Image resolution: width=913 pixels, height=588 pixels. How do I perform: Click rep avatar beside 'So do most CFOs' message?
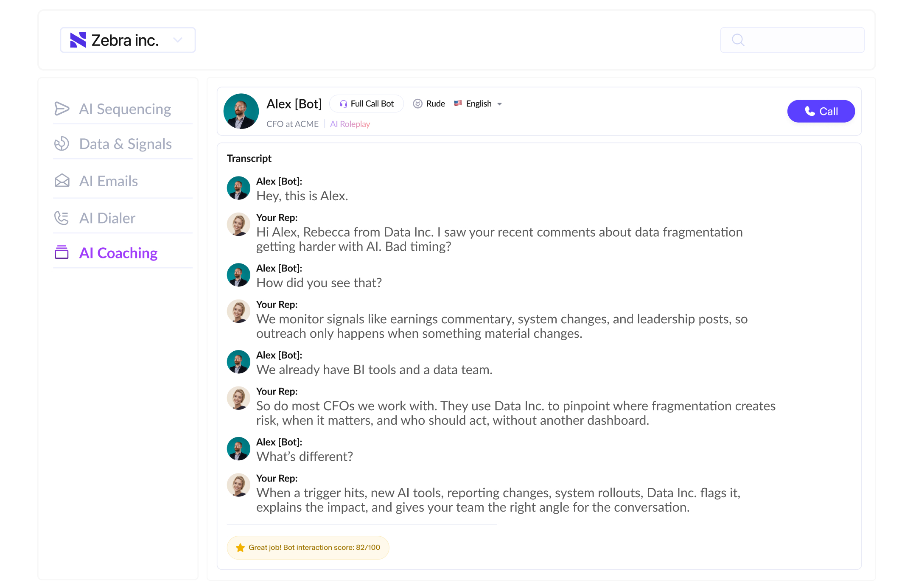[x=238, y=398]
